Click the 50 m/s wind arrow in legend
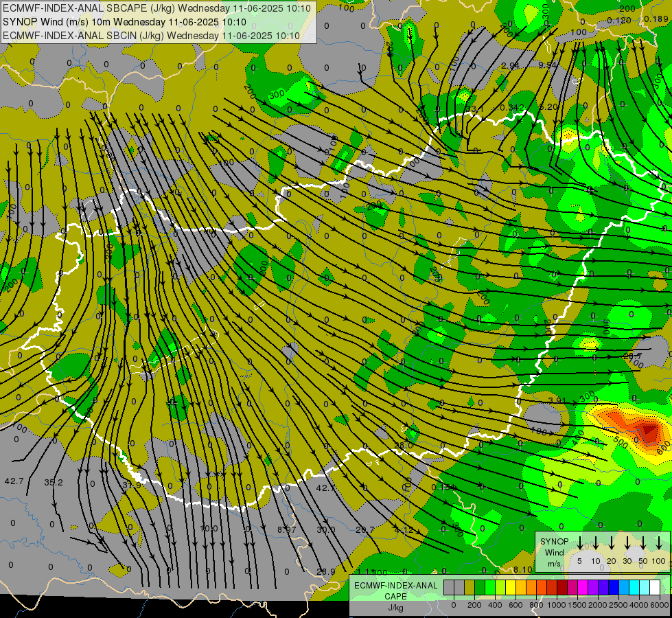This screenshot has height=618, width=672. coord(643,543)
